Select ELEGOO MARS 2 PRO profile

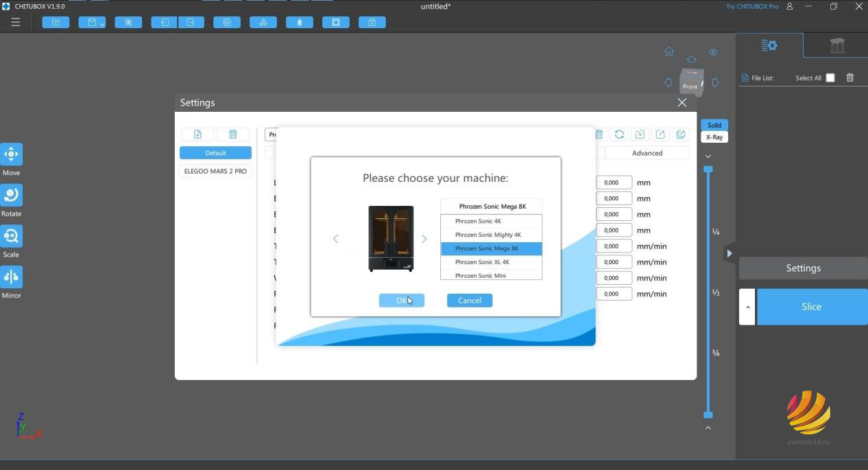215,171
